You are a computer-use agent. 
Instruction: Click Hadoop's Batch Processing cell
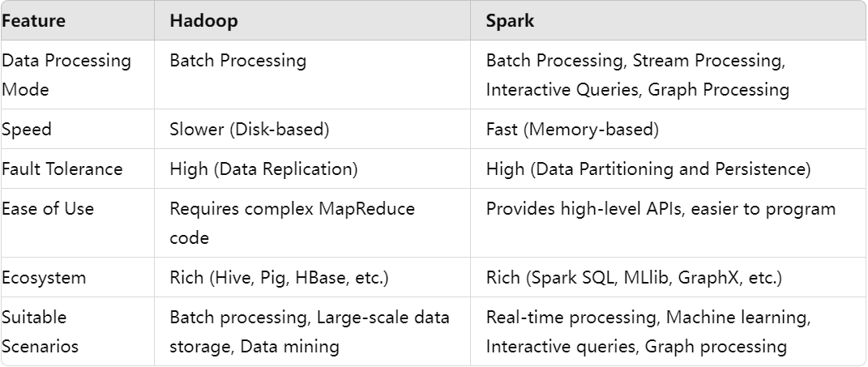tap(238, 60)
